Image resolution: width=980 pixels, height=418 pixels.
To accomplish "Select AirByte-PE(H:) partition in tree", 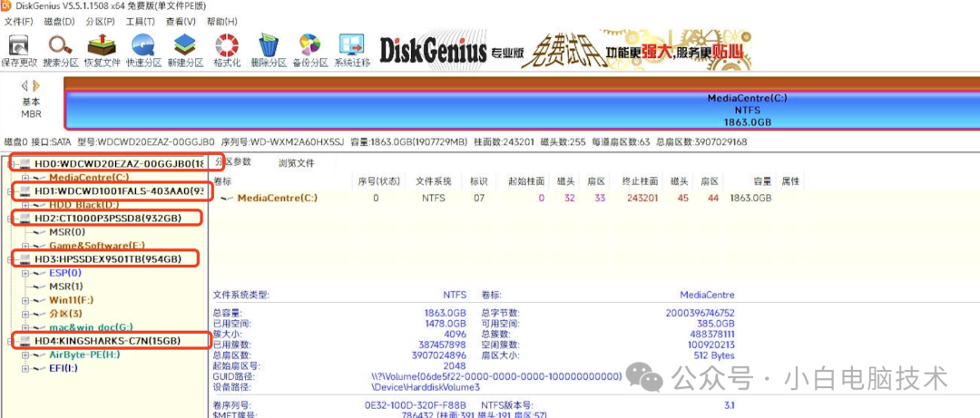I will [x=84, y=355].
